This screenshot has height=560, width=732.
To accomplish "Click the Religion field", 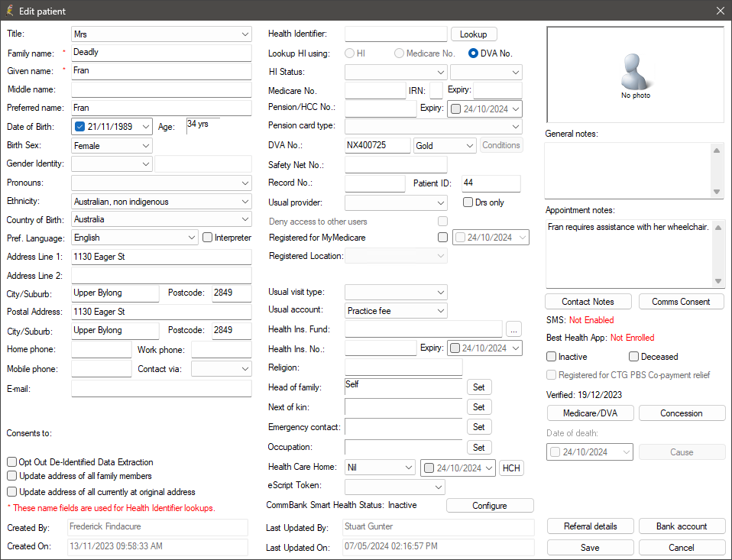I will point(403,367).
